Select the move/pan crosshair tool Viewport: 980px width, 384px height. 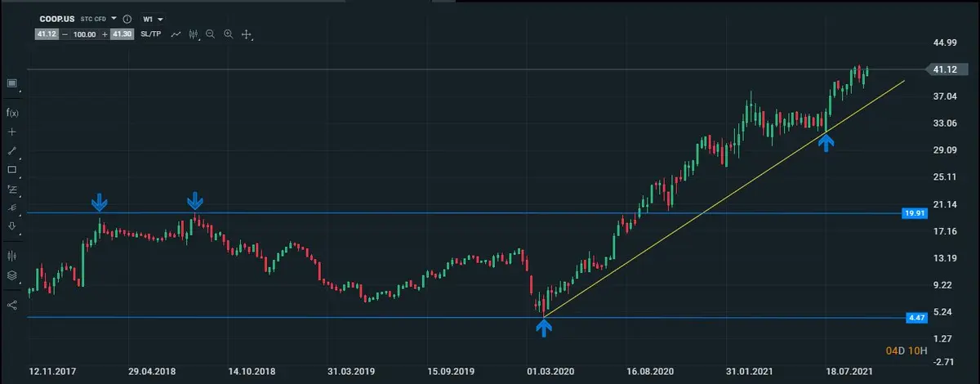[x=247, y=34]
